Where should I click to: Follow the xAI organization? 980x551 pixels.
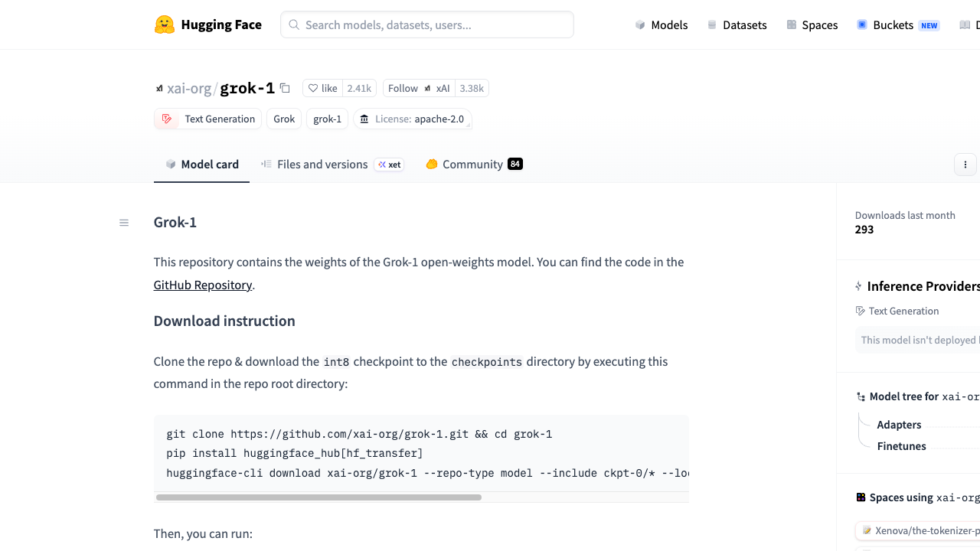point(419,88)
